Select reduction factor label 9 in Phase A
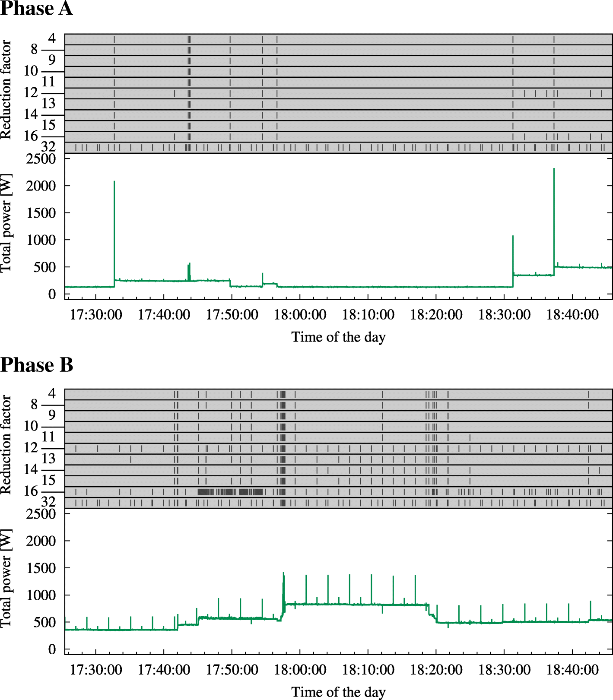This screenshot has width=613, height=700. coord(52,60)
